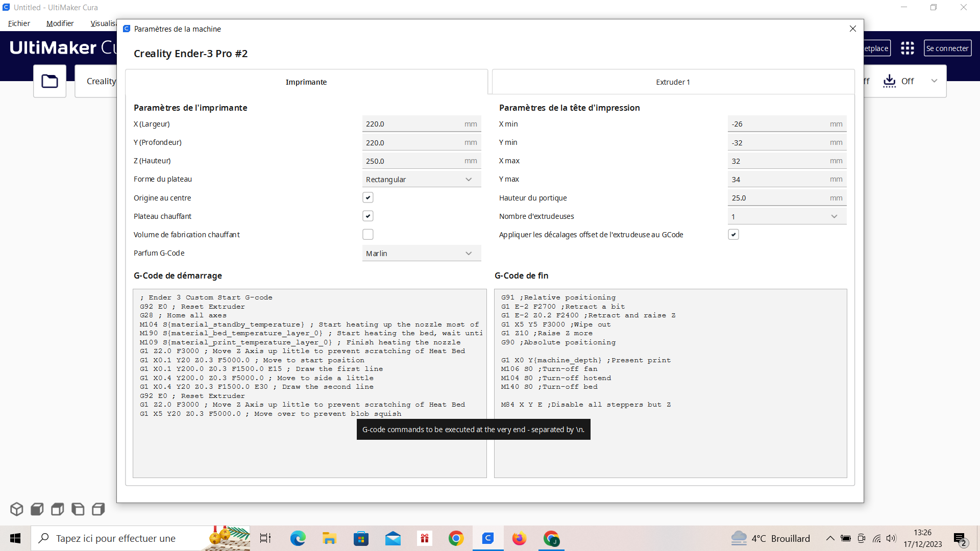Click the Se connecter button

pyautogui.click(x=947, y=48)
